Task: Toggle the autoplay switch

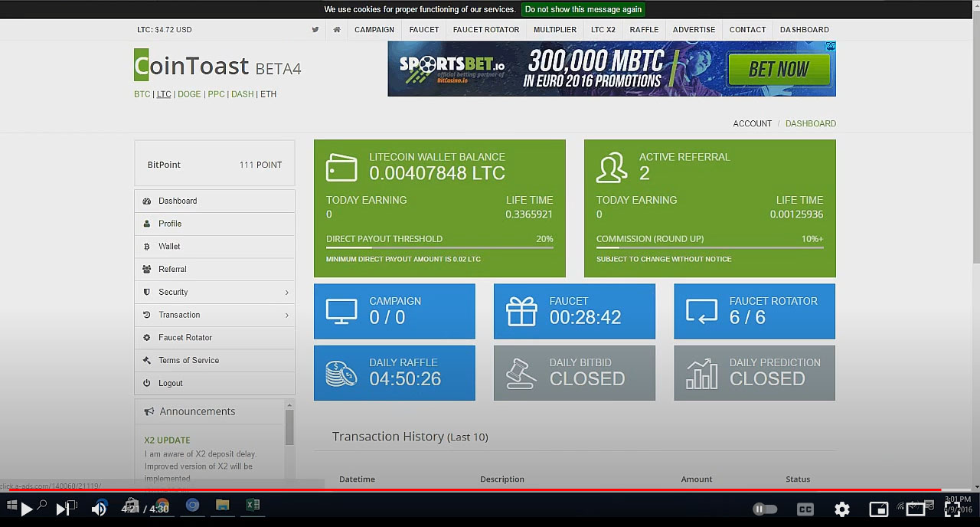Action: point(765,509)
